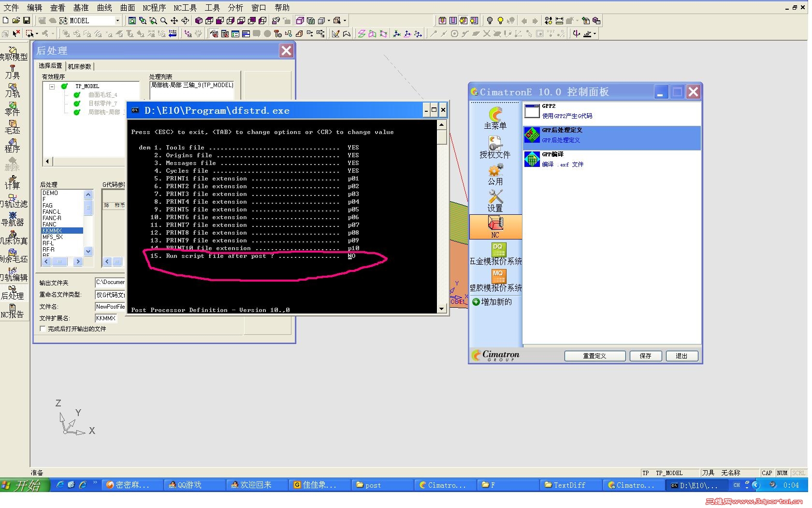The height and width of the screenshot is (508, 812).
Task: Click the Post-process (后处理) sidebar icon
Action: coord(13,292)
